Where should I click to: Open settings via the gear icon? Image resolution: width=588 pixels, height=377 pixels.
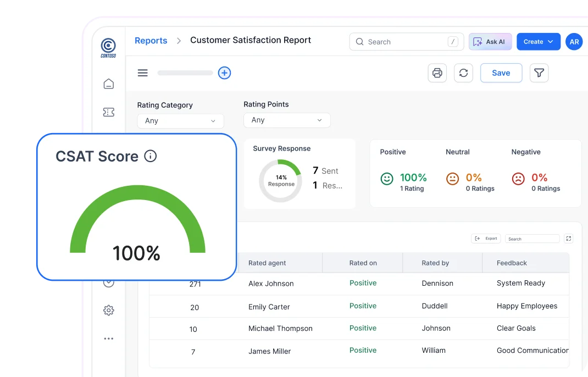(108, 310)
